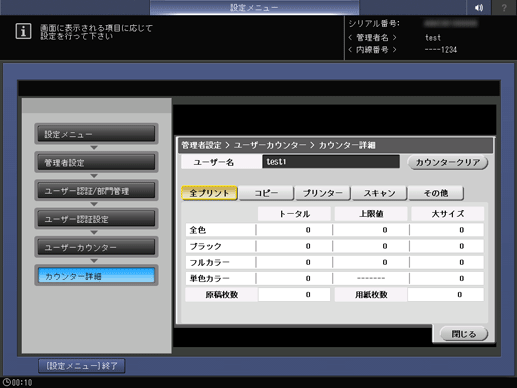Click the clock icon in status bar
This screenshot has width=517, height=388.
tap(6, 382)
